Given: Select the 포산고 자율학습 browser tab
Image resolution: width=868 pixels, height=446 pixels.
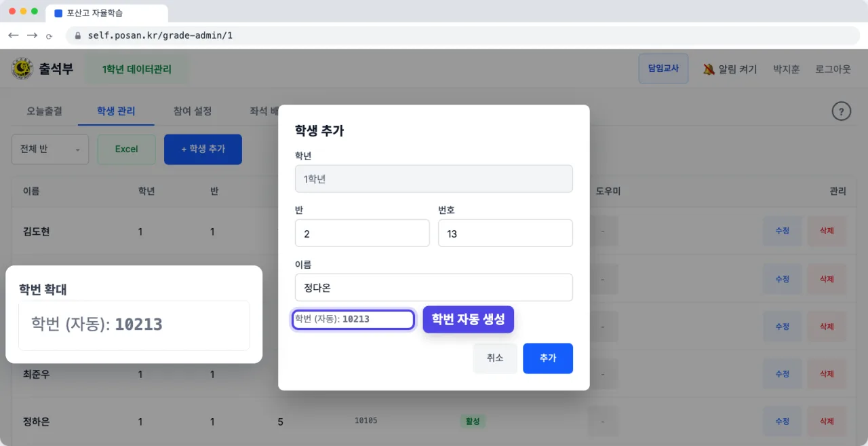Looking at the screenshot, I should [x=107, y=13].
